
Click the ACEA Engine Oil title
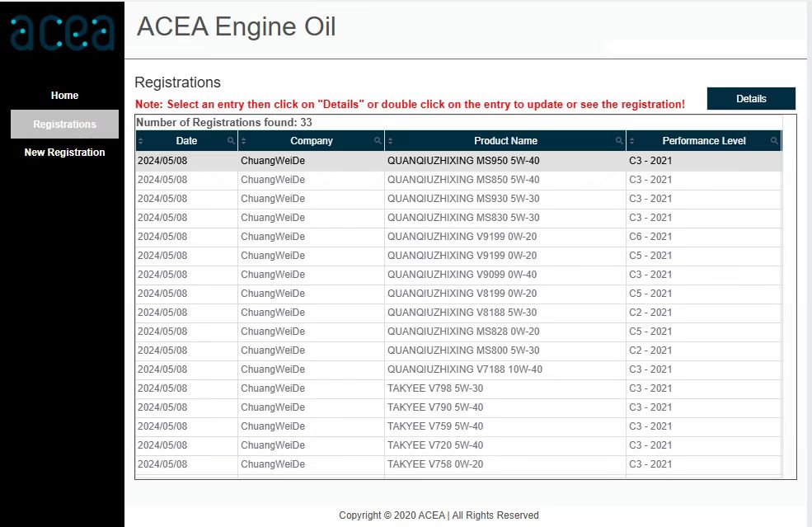(x=236, y=27)
